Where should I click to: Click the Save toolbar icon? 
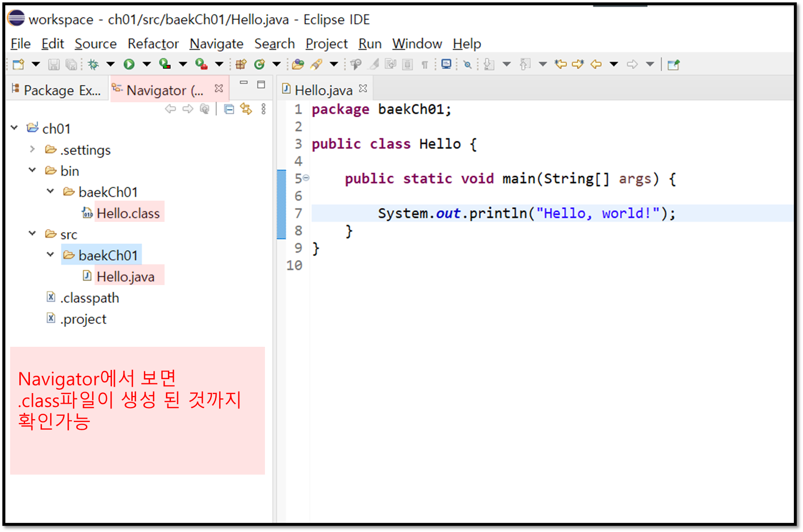point(54,64)
